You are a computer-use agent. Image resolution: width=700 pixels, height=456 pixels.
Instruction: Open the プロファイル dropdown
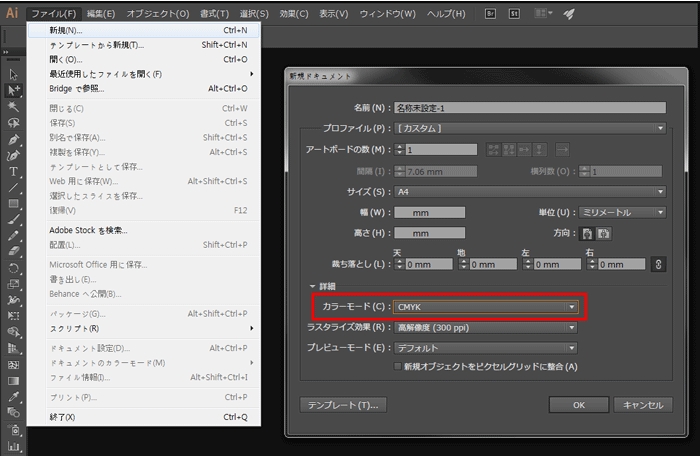tap(530, 128)
